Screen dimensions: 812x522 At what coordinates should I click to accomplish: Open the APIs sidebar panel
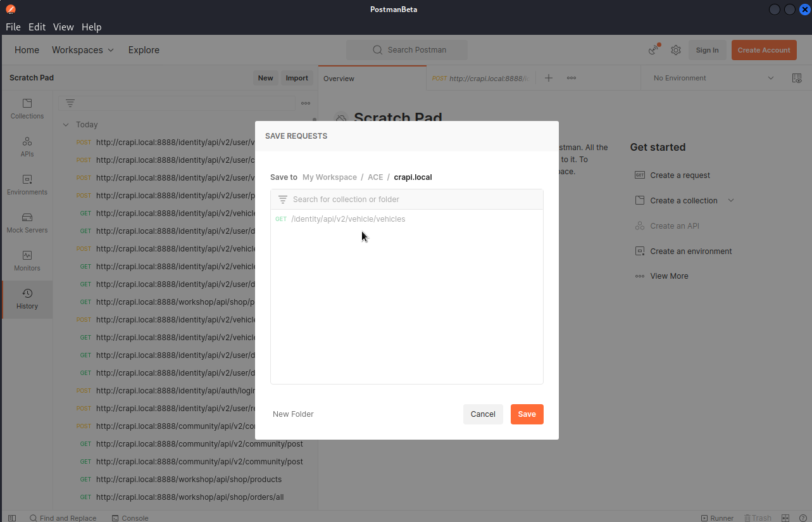coord(27,147)
